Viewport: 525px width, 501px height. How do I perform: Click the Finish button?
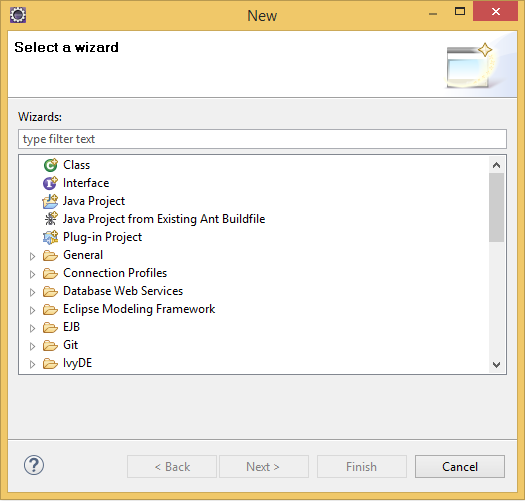[362, 467]
